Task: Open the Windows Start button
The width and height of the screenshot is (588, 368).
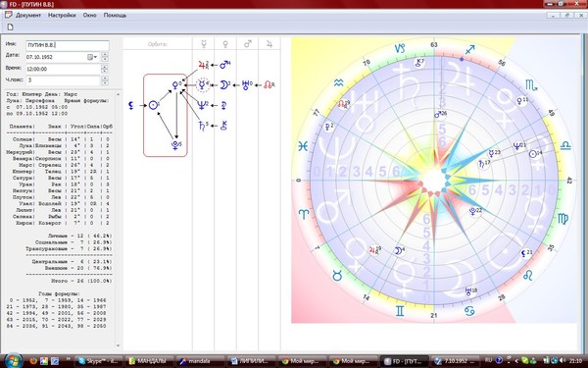Action: [x=14, y=360]
